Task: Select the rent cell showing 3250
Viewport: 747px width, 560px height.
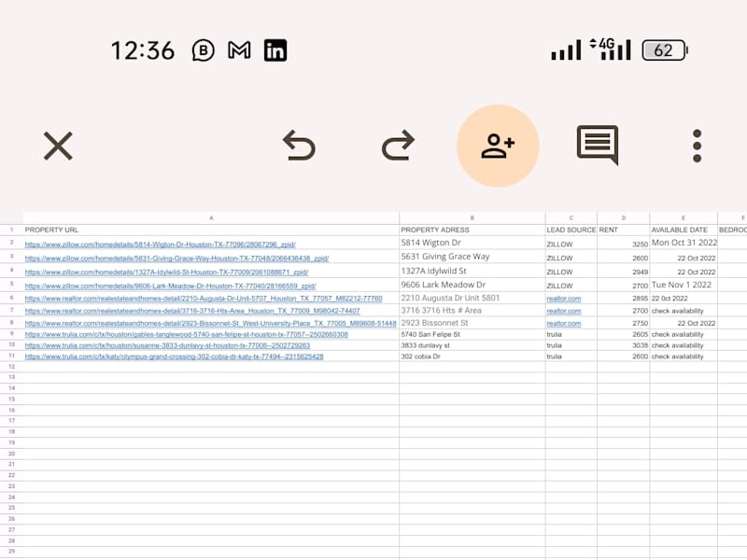Action: pos(623,244)
